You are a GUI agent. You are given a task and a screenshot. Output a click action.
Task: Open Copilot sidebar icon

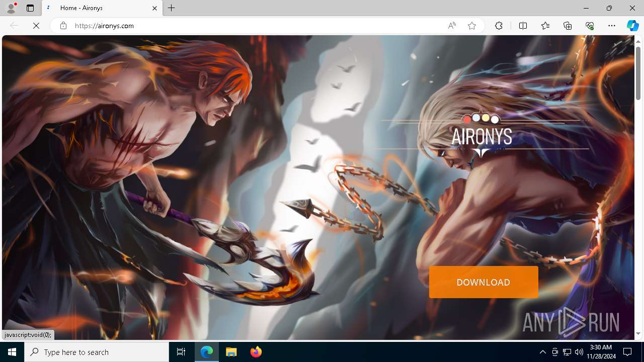632,26
